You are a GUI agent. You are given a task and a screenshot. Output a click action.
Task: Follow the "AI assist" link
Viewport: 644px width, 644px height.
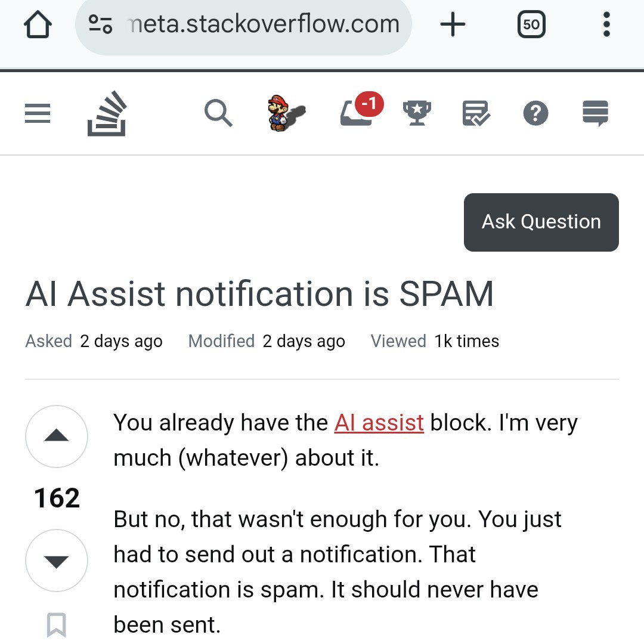click(x=379, y=423)
